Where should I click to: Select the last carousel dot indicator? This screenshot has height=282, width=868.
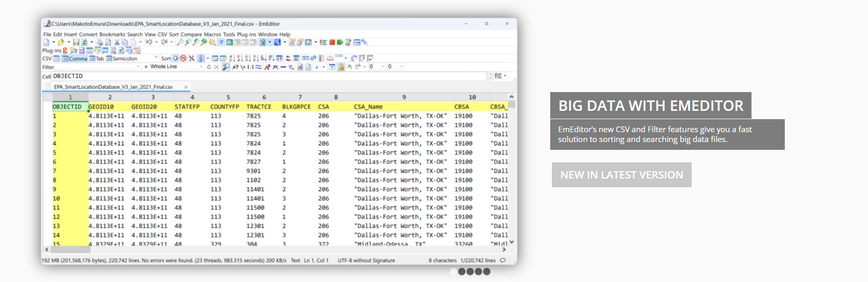pyautogui.click(x=487, y=272)
